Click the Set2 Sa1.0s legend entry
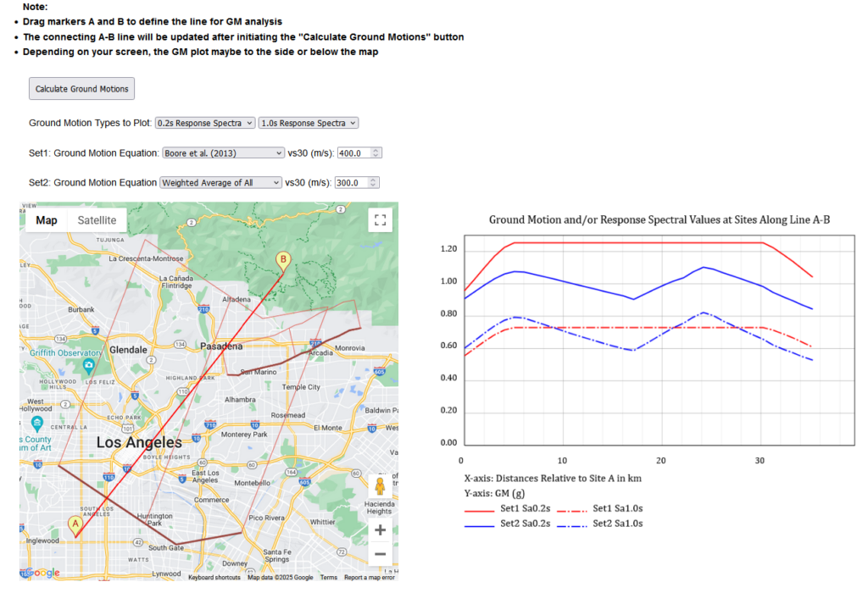The width and height of the screenshot is (868, 593). pos(600,524)
